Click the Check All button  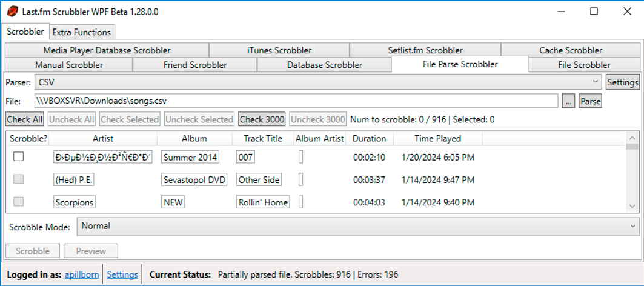pos(25,119)
